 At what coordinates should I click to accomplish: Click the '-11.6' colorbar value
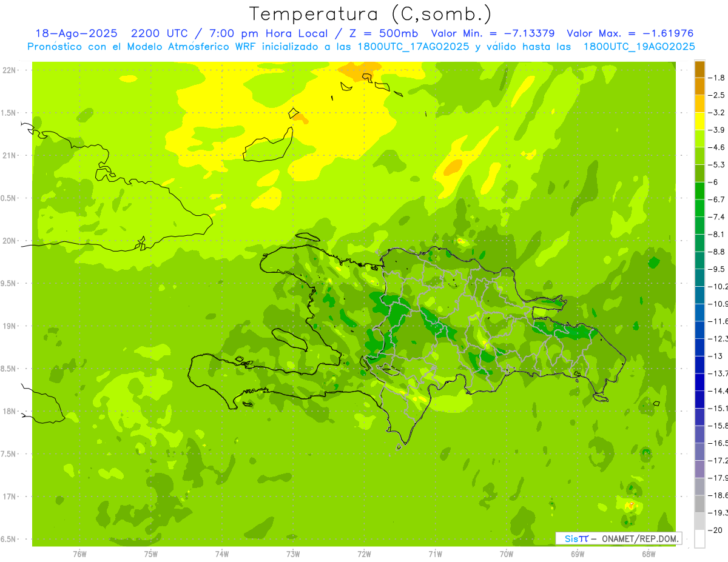[718, 321]
